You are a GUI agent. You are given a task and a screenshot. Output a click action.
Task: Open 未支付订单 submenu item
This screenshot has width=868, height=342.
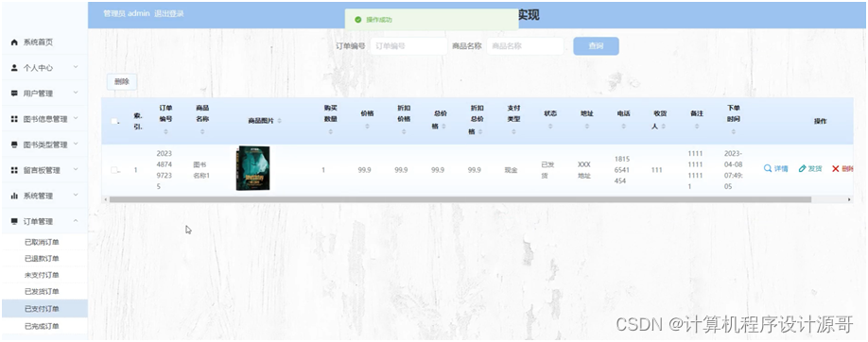coord(44,275)
